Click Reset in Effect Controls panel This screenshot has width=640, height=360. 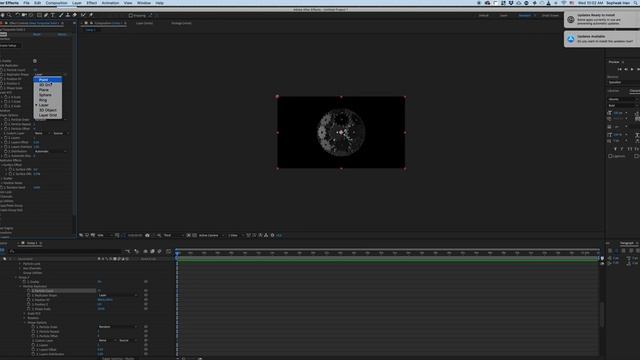[37, 34]
